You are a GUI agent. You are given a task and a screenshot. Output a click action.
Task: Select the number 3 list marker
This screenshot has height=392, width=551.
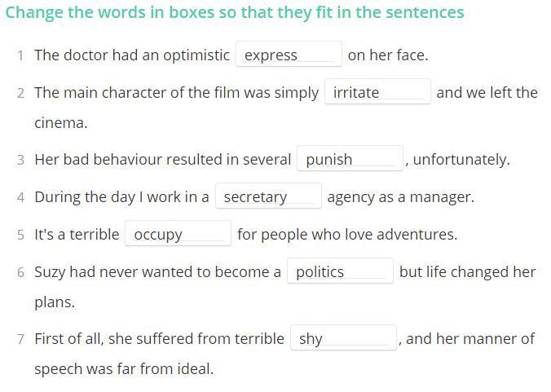point(20,160)
